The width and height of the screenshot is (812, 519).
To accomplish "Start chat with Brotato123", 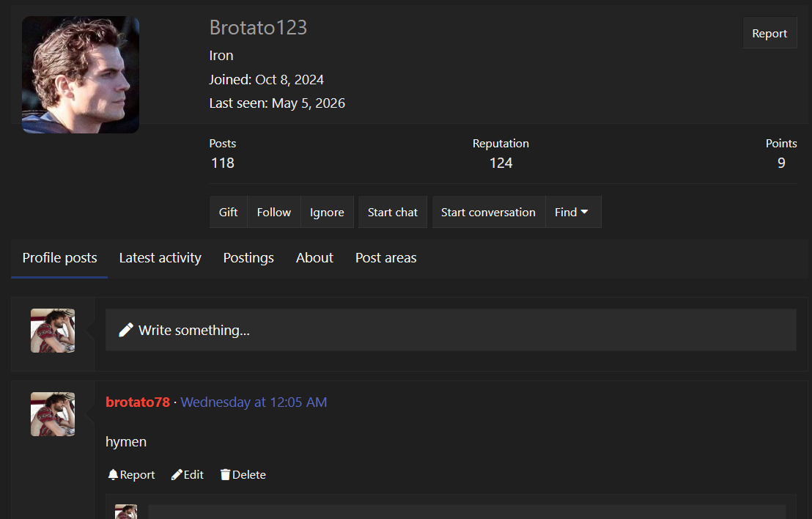I will (x=393, y=213).
